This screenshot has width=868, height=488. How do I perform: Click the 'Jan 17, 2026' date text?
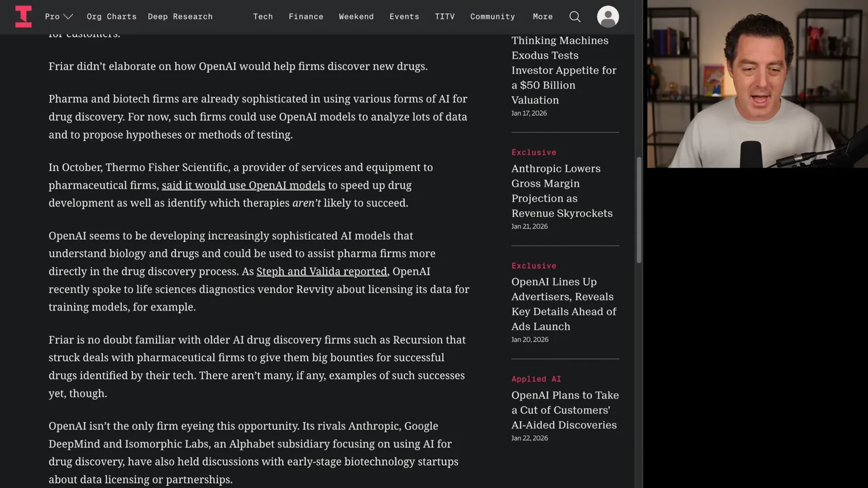pos(529,113)
